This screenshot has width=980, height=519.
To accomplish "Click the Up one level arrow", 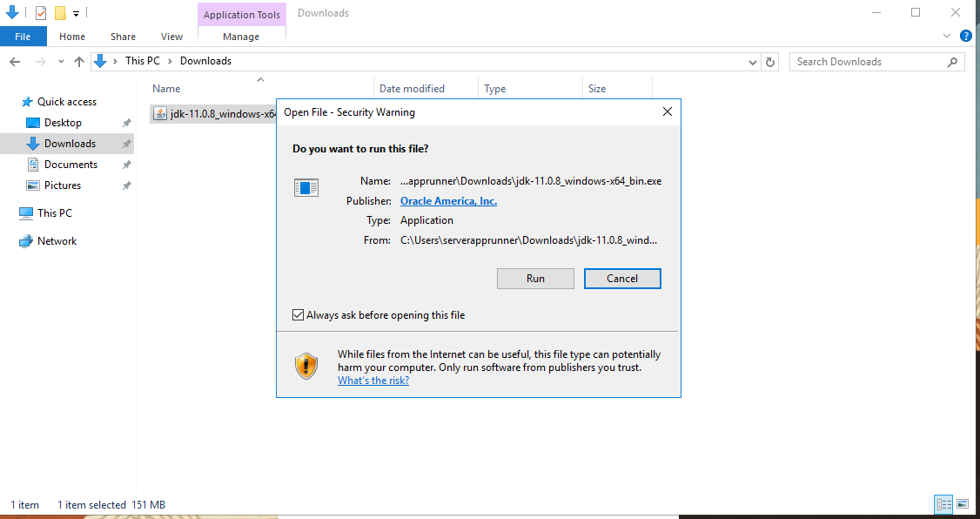I will (78, 61).
